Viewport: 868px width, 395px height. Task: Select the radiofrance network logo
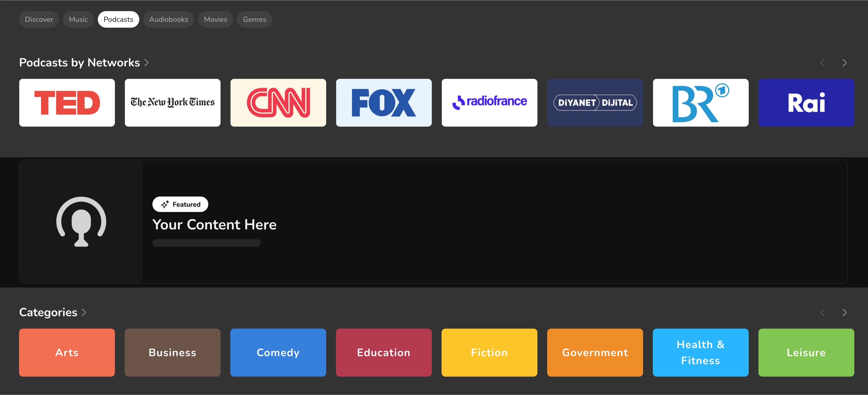click(489, 103)
